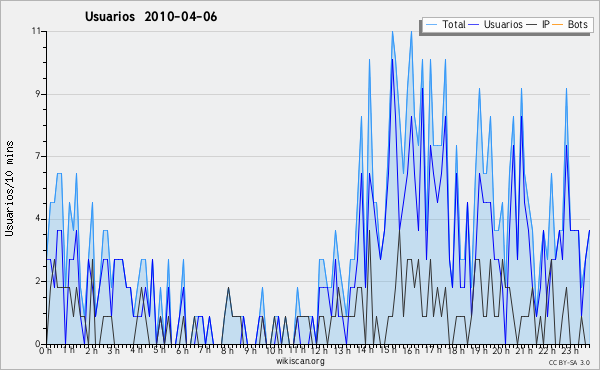Click the y-axis value '11'
The height and width of the screenshot is (370, 600).
pyautogui.click(x=36, y=31)
